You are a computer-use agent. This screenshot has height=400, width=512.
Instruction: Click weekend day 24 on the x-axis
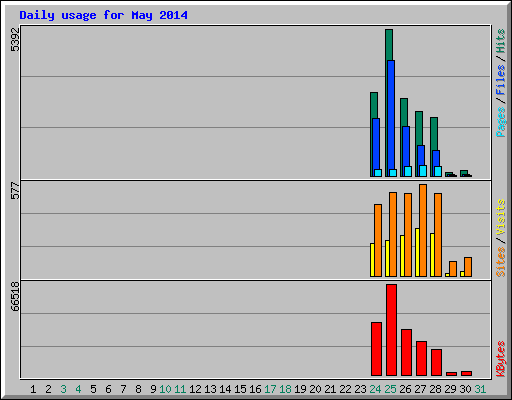pos(375,389)
